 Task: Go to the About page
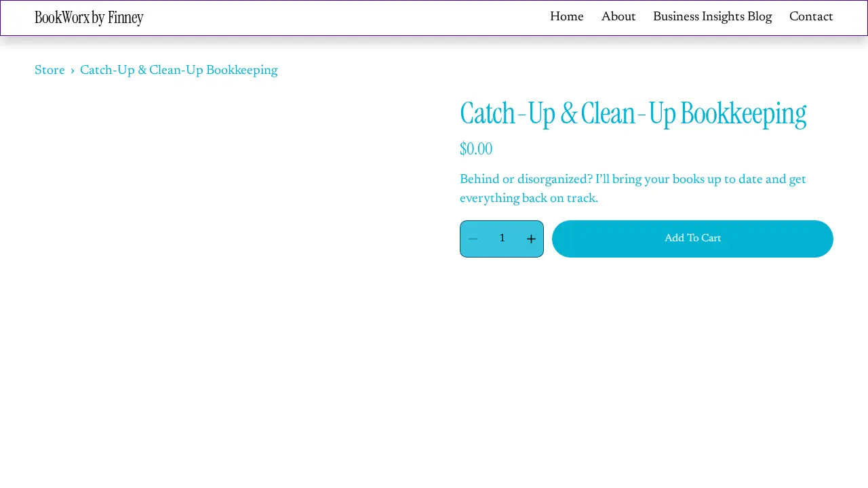(618, 17)
